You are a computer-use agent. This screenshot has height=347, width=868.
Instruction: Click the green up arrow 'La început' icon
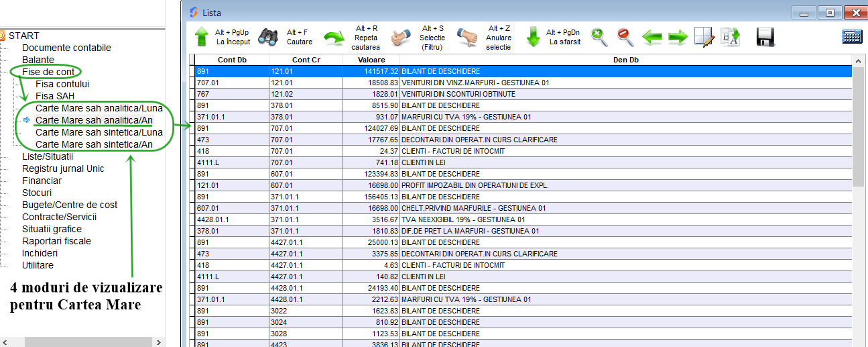(x=202, y=37)
